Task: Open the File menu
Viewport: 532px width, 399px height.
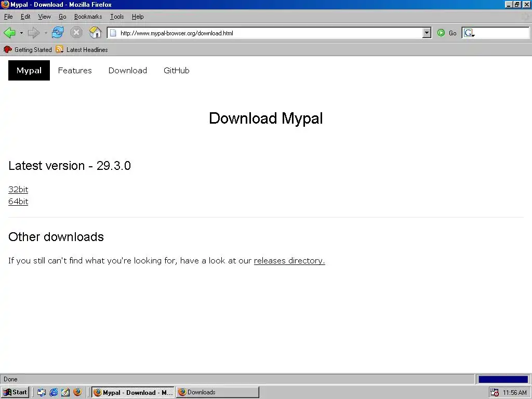Action: click(x=8, y=17)
